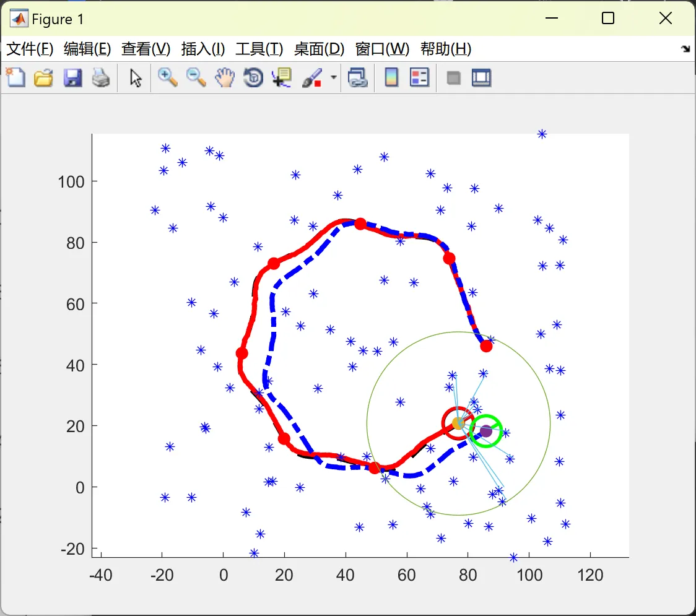Save the figure using the floppy icon
This screenshot has height=616, width=696.
point(72,77)
